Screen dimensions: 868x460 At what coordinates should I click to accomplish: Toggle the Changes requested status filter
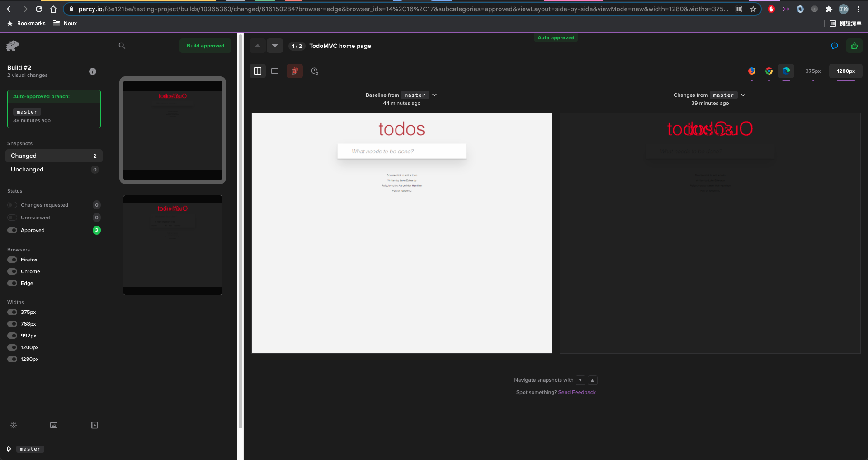pyautogui.click(x=12, y=205)
